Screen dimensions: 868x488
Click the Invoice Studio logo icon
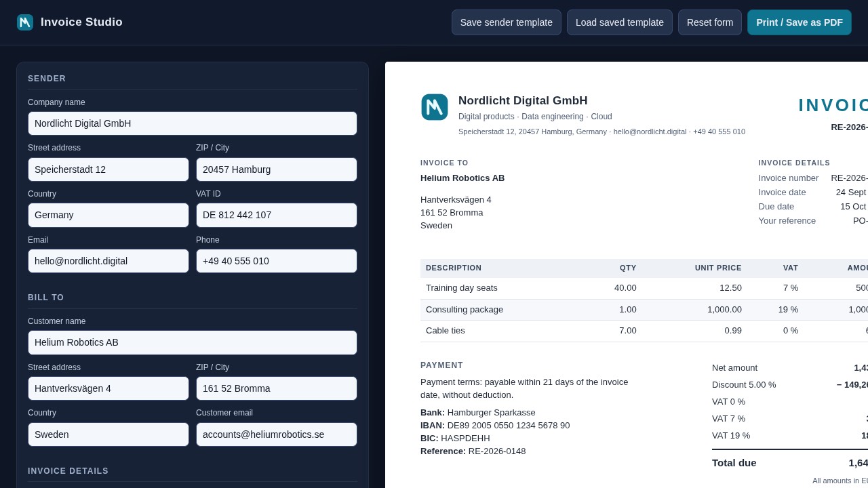[x=25, y=22]
